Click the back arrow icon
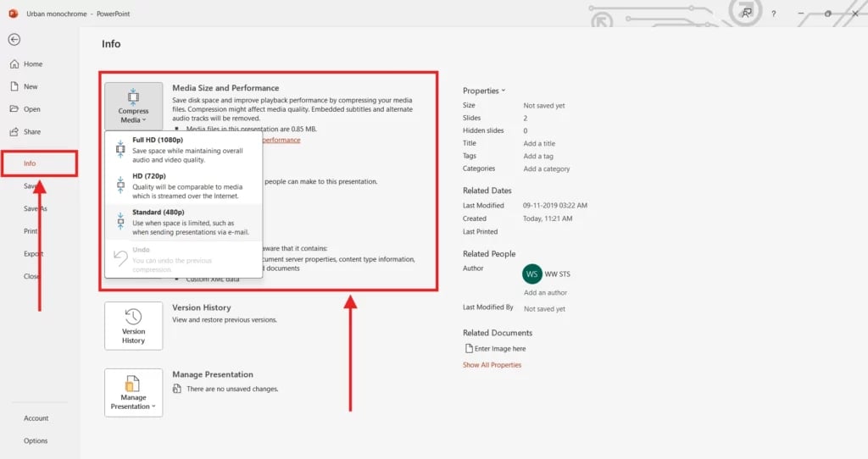Image resolution: width=868 pixels, height=459 pixels. tap(14, 40)
